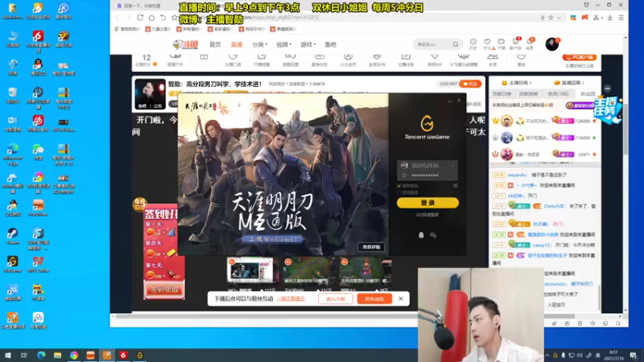Open the first recommended video thumbnail
The image size is (644, 362).
click(250, 271)
